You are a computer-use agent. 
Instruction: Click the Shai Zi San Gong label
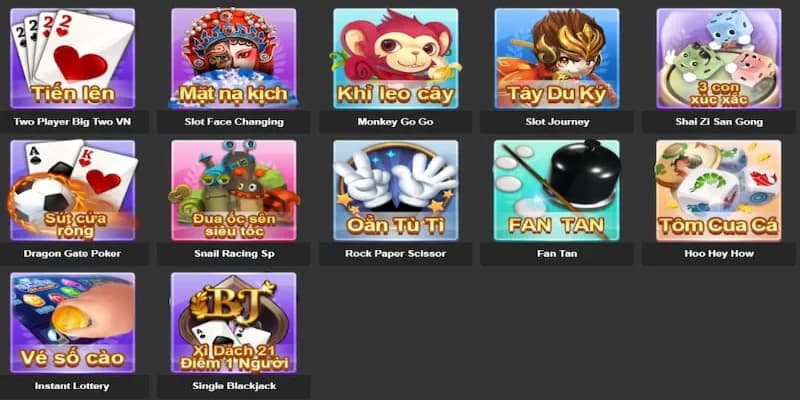tap(718, 122)
